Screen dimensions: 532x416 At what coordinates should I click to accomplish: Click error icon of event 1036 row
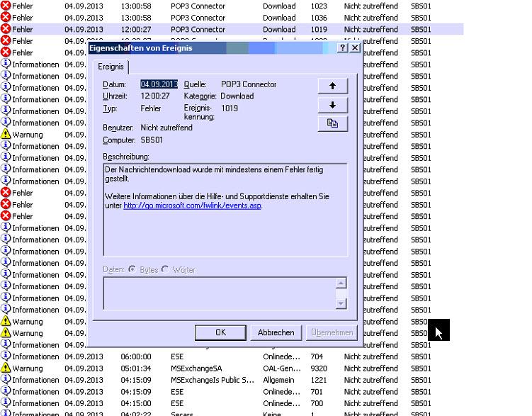click(x=6, y=17)
